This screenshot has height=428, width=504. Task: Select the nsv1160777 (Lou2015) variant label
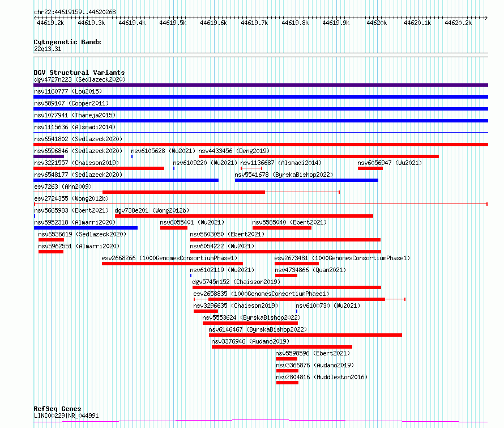[68, 91]
